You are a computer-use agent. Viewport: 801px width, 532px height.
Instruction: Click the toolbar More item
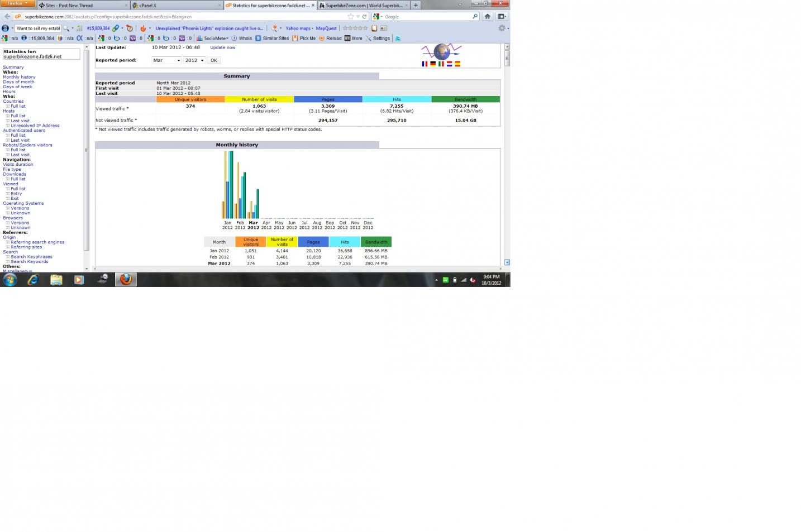353,39
